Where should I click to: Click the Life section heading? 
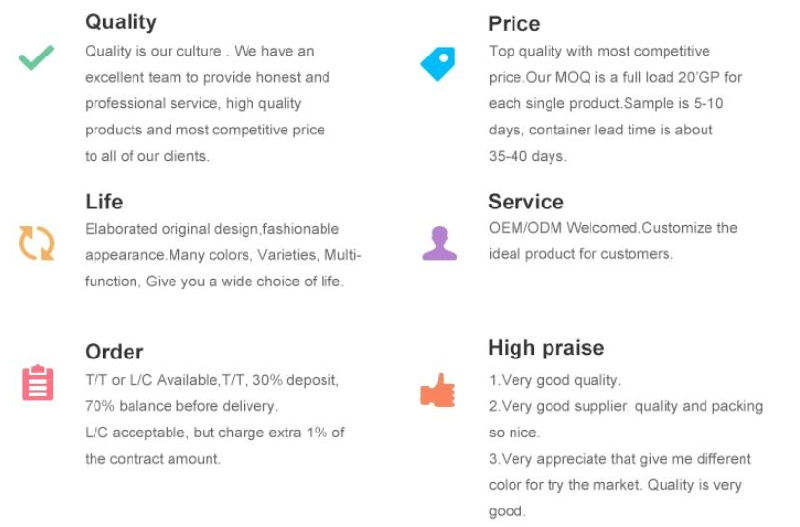pos(104,202)
